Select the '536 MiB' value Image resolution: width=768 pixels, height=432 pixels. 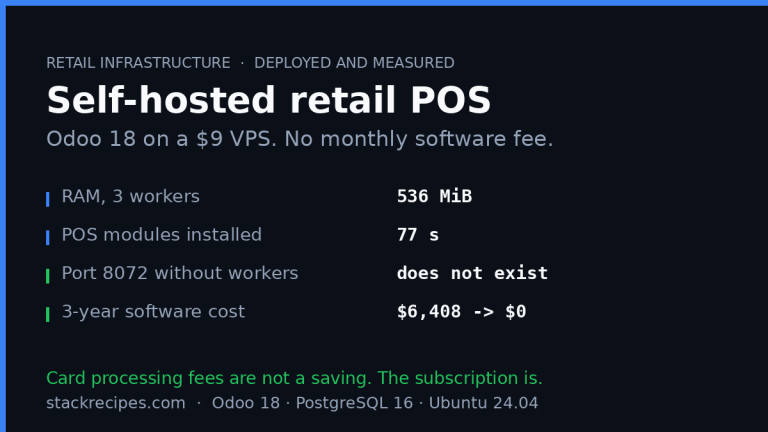(x=434, y=196)
